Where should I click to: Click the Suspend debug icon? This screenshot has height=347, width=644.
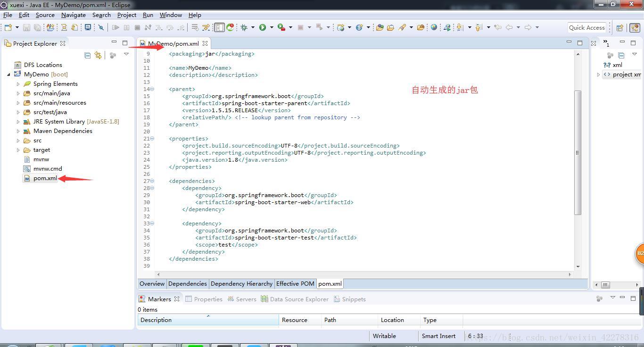(x=126, y=27)
